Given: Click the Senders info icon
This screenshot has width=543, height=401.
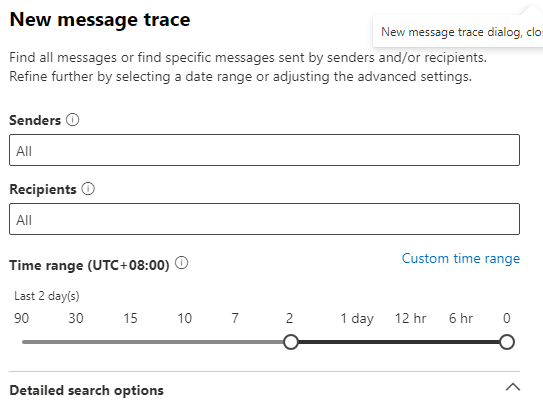Looking at the screenshot, I should [x=73, y=120].
